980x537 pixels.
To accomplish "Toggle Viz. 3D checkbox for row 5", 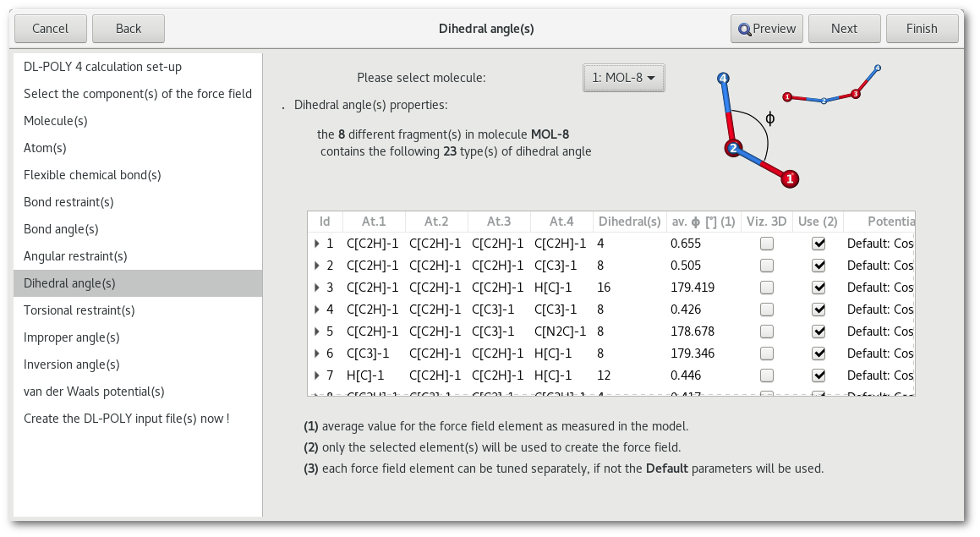I will pyautogui.click(x=766, y=332).
